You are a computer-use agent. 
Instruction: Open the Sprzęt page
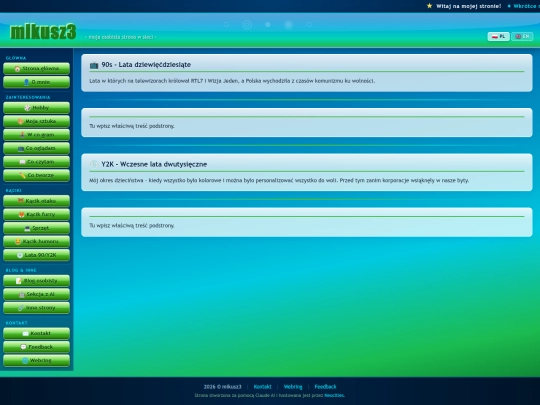click(36, 228)
